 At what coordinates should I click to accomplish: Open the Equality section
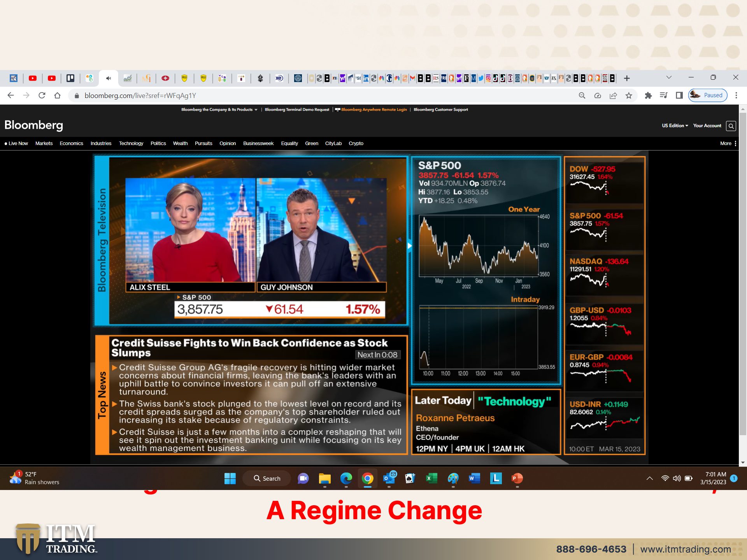pyautogui.click(x=289, y=143)
